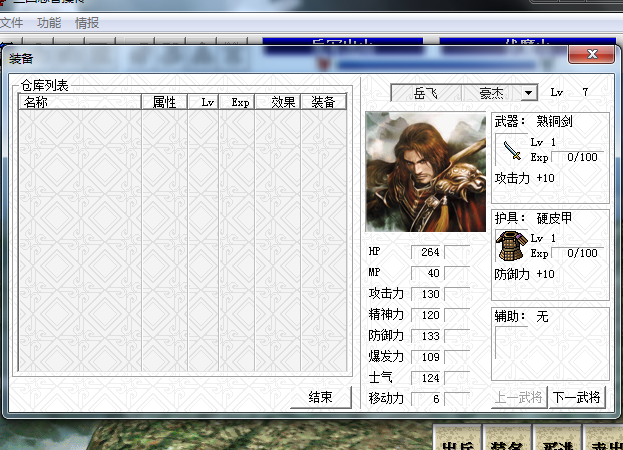Sort warehouse list by Exp column
This screenshot has height=450, width=623.
tap(237, 102)
